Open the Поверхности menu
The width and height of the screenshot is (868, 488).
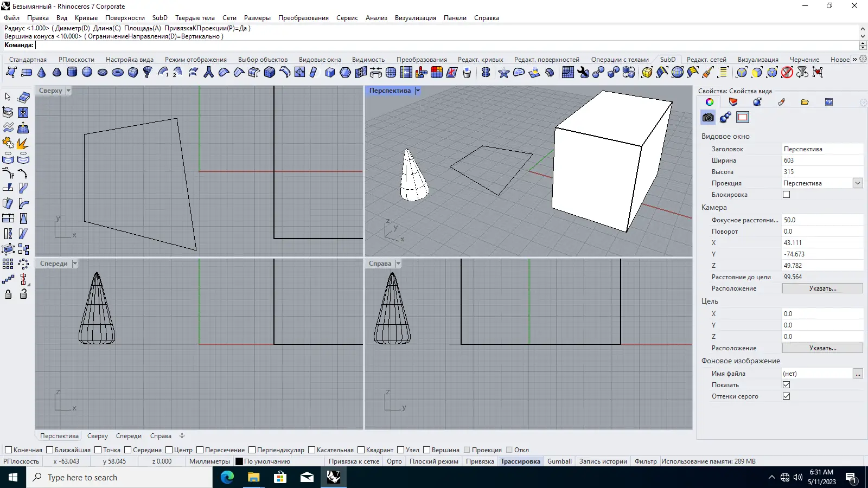click(x=125, y=18)
